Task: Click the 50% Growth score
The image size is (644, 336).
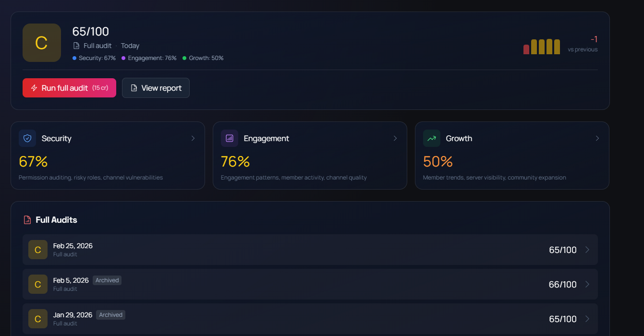Action: click(438, 162)
